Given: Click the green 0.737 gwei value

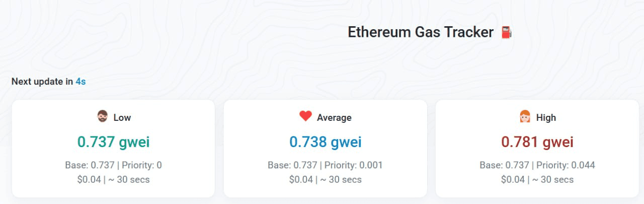Looking at the screenshot, I should [113, 142].
